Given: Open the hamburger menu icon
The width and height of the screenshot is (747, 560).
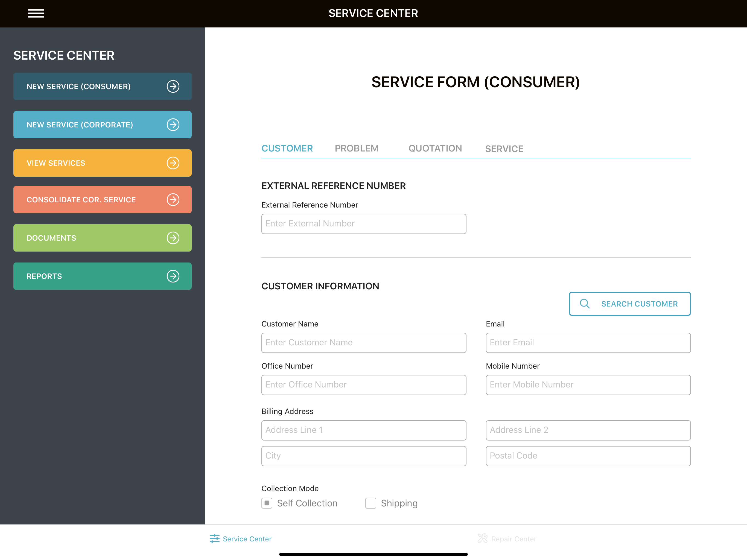Looking at the screenshot, I should point(36,13).
